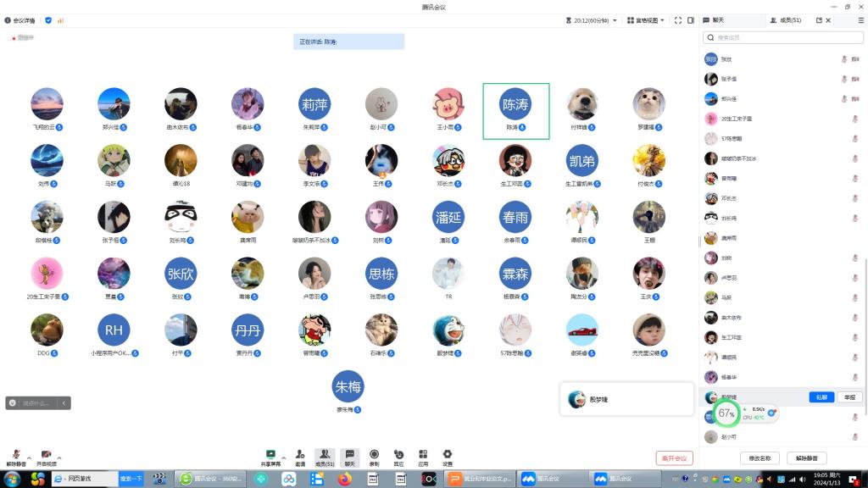868x488 pixels.
Task: Open the 邀请 invite icon
Action: click(x=300, y=455)
